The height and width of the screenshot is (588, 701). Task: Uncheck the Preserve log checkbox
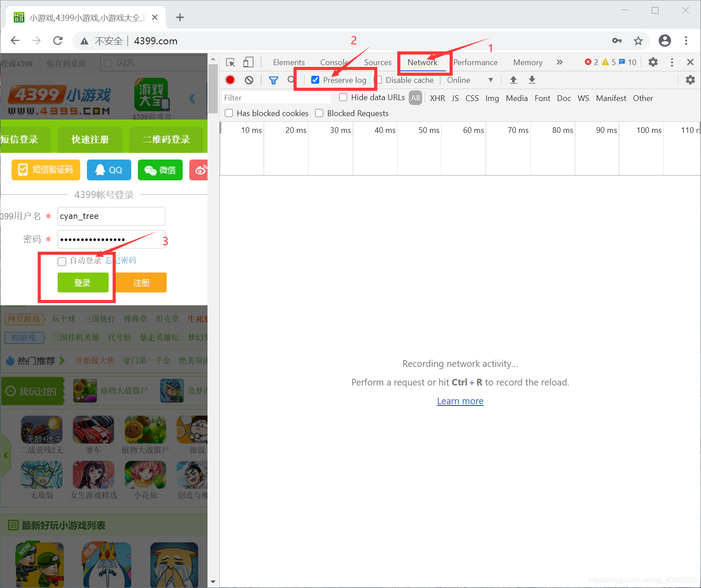(x=315, y=80)
